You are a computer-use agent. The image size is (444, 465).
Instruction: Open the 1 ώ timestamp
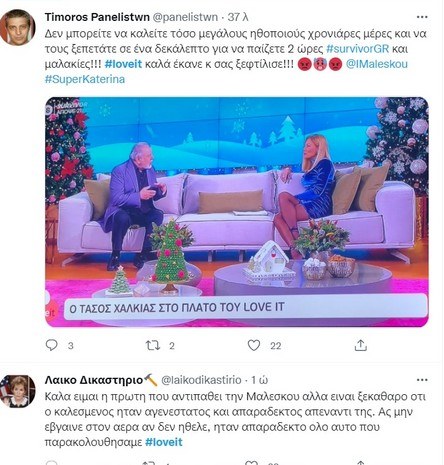point(260,380)
